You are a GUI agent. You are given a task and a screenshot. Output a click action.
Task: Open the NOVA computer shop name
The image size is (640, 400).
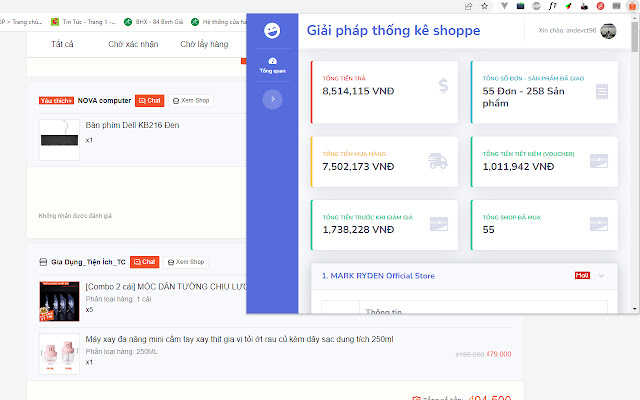click(x=104, y=100)
